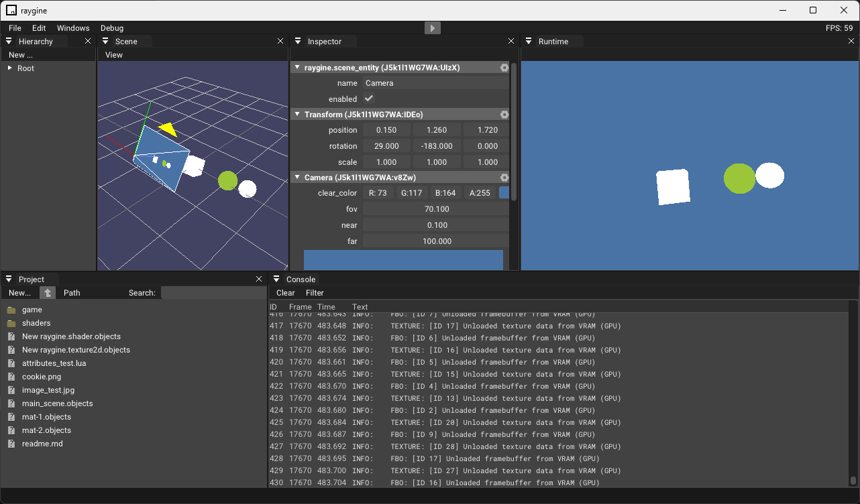Open the Project panel dropdown arrow
860x504 pixels.
9,279
